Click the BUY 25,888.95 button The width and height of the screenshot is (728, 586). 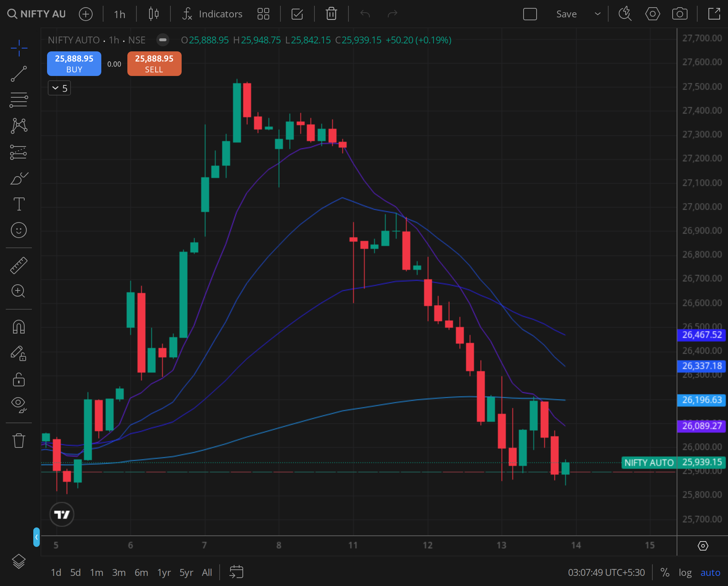[74, 64]
